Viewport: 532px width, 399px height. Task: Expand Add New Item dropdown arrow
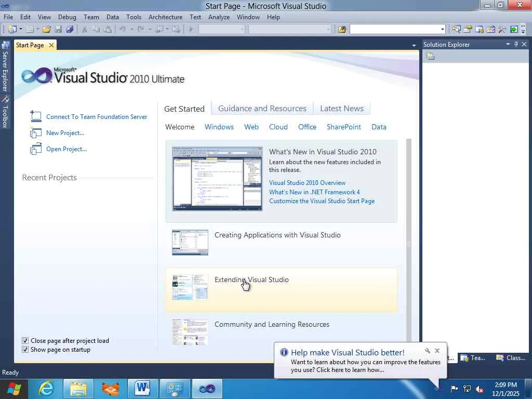click(37, 29)
